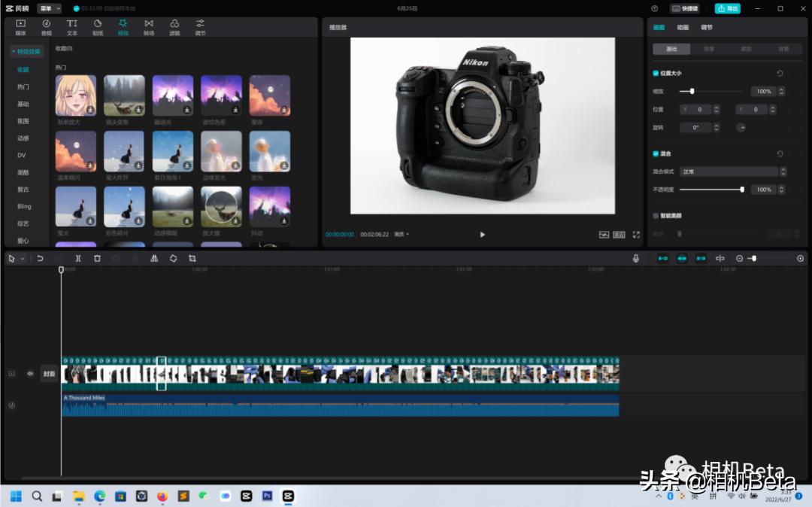The height and width of the screenshot is (507, 812).
Task: Click the 不透明度 opacity slider handle
Action: pos(742,190)
